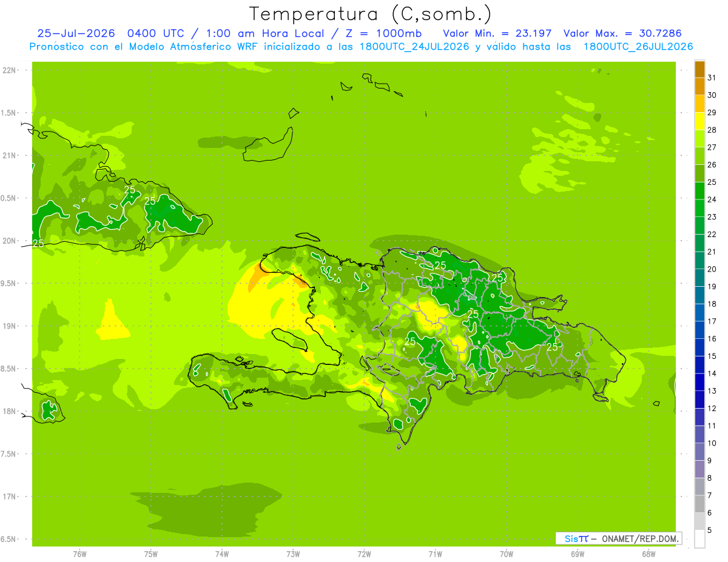Click the '72W' longitude axis label
The height and width of the screenshot is (562, 728).
(x=364, y=554)
